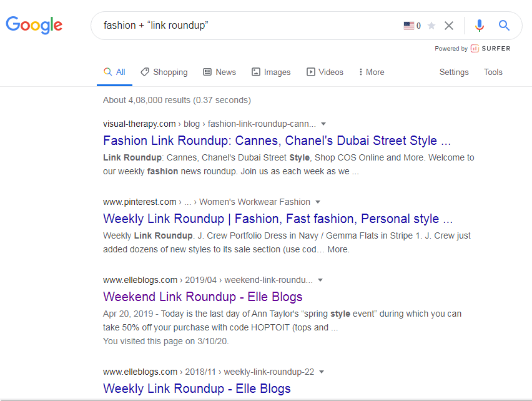Screen dimensions: 532x401
Task: Switch to the Shopping tab
Action: coord(164,72)
